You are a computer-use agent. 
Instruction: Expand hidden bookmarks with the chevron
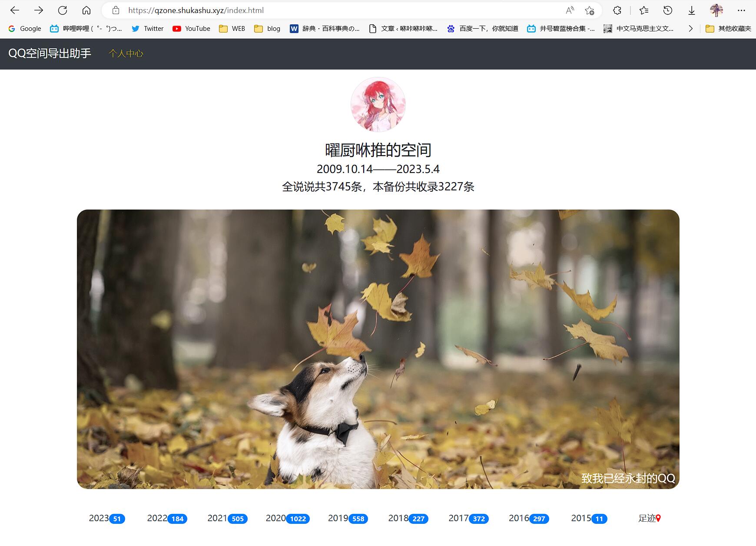691,28
